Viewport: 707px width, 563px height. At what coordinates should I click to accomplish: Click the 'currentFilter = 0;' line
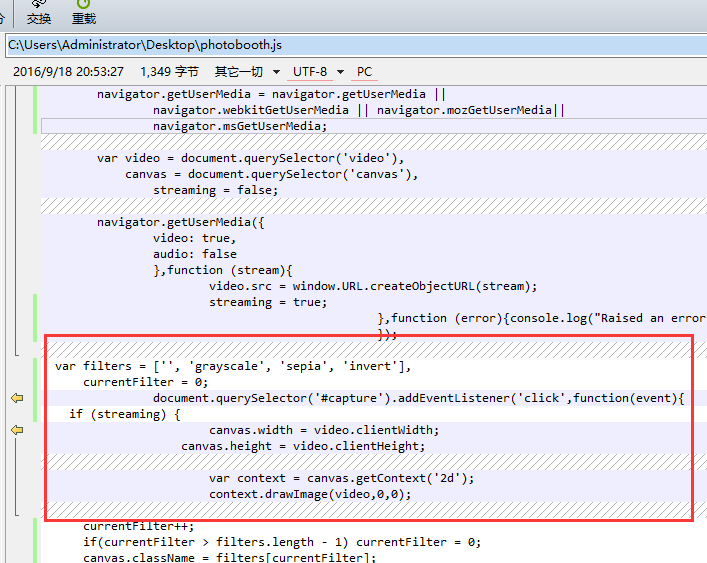[x=145, y=382]
